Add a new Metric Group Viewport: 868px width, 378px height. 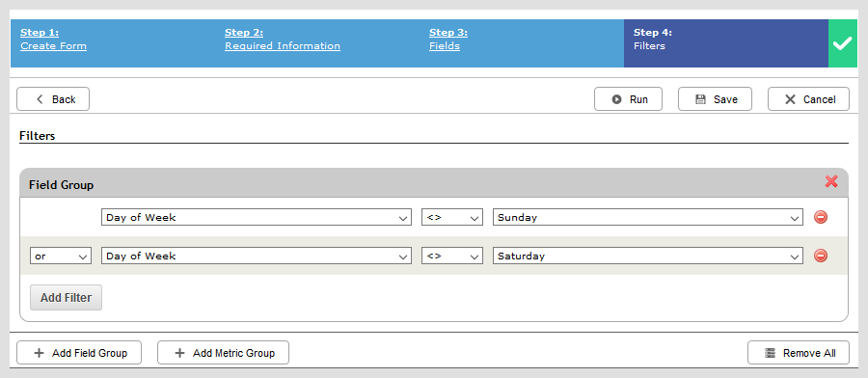[223, 353]
